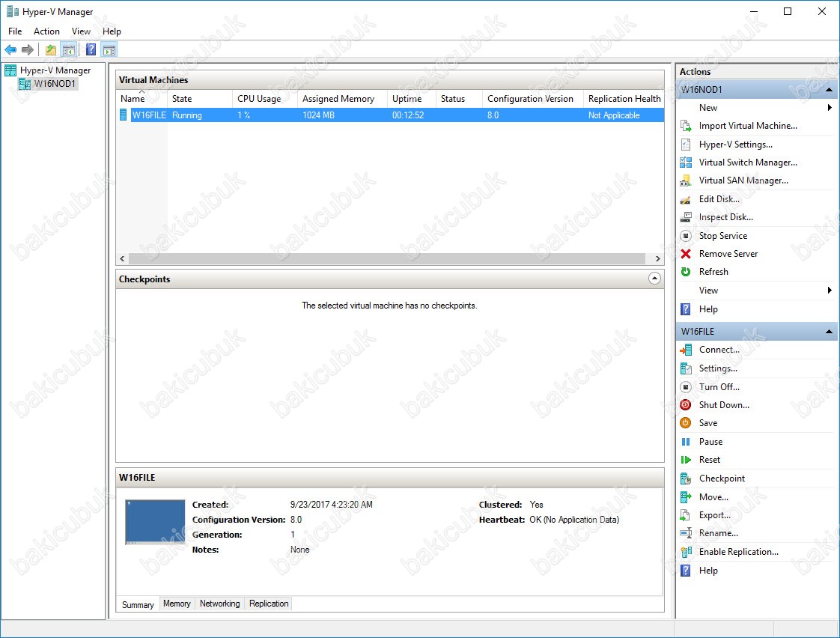Switch to the Networking tab
The width and height of the screenshot is (840, 638).
[x=219, y=604]
